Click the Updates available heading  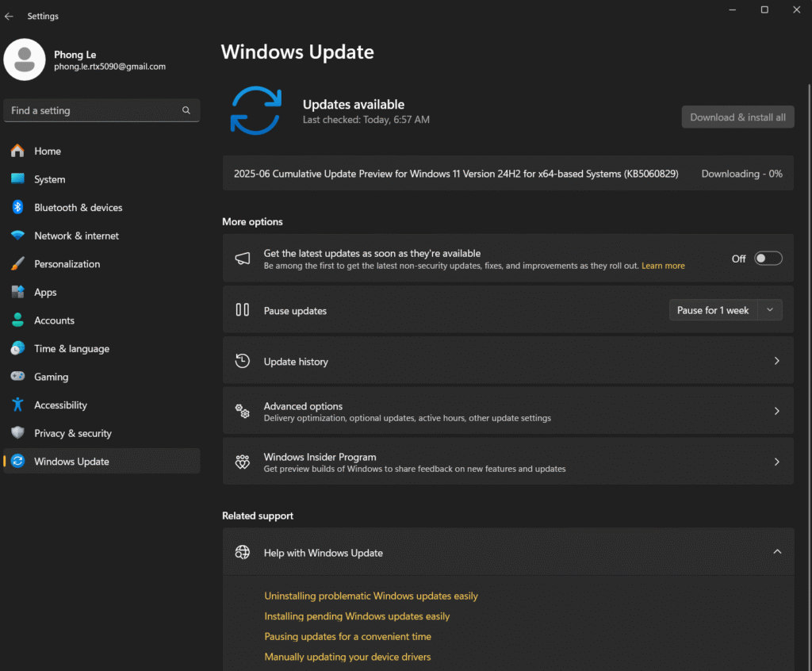coord(354,104)
